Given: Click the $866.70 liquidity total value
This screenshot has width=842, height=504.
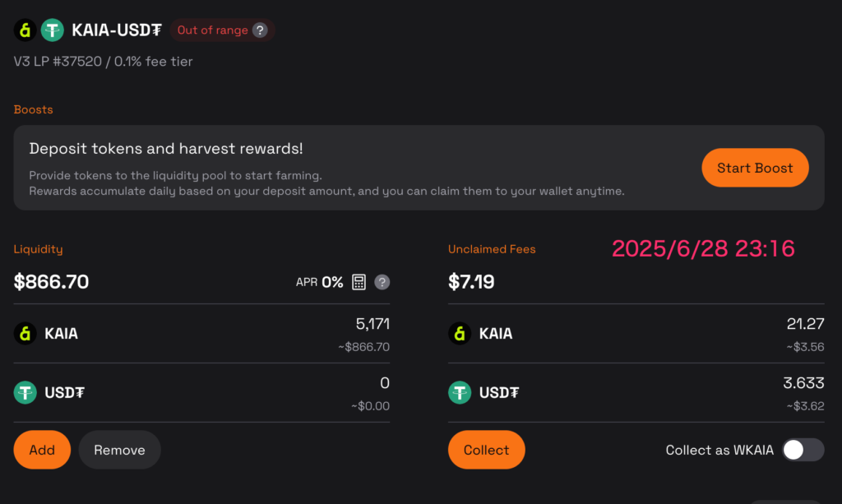Looking at the screenshot, I should [51, 282].
